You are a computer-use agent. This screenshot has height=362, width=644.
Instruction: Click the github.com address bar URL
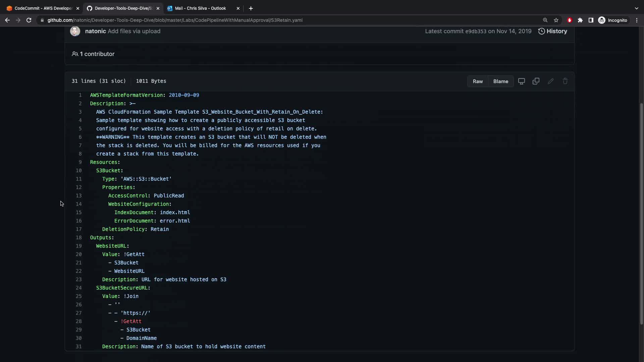pyautogui.click(x=174, y=20)
